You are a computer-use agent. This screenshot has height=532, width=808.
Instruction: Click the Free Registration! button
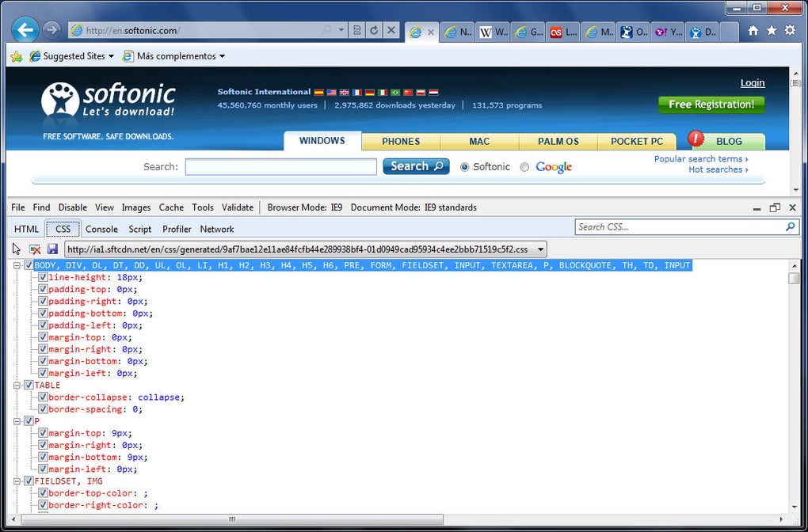pos(711,104)
